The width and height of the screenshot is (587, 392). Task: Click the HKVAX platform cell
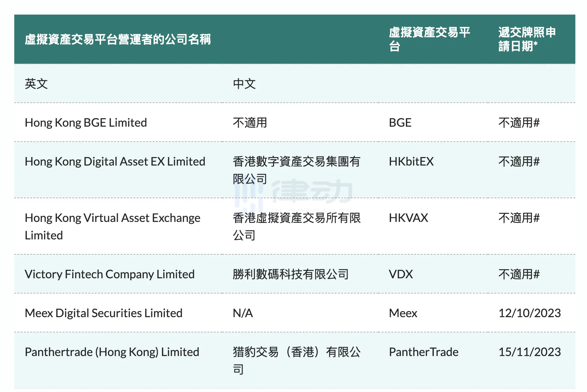409,218
